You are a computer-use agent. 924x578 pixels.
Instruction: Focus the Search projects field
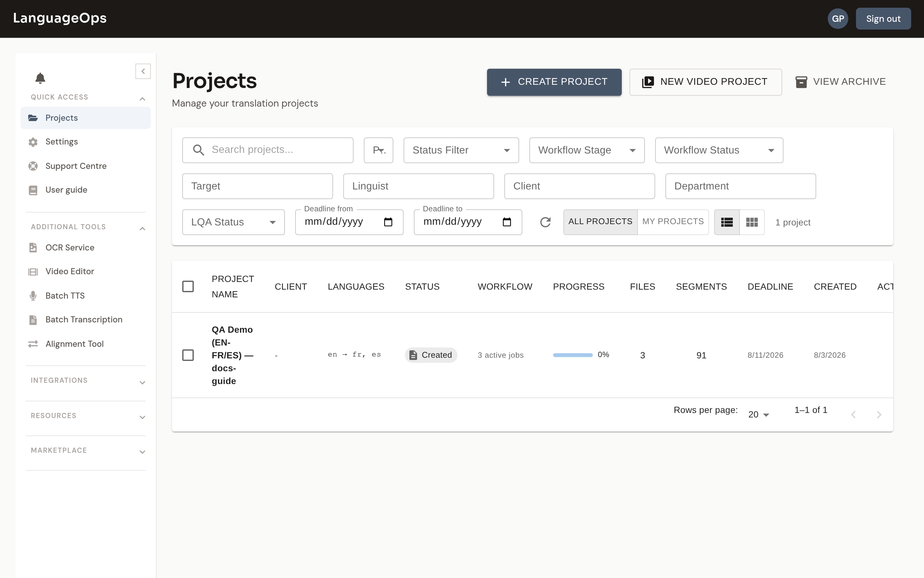[268, 150]
